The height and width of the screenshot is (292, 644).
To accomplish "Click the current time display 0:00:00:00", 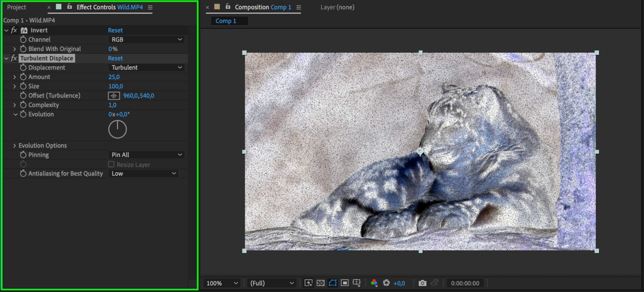I will (x=465, y=283).
